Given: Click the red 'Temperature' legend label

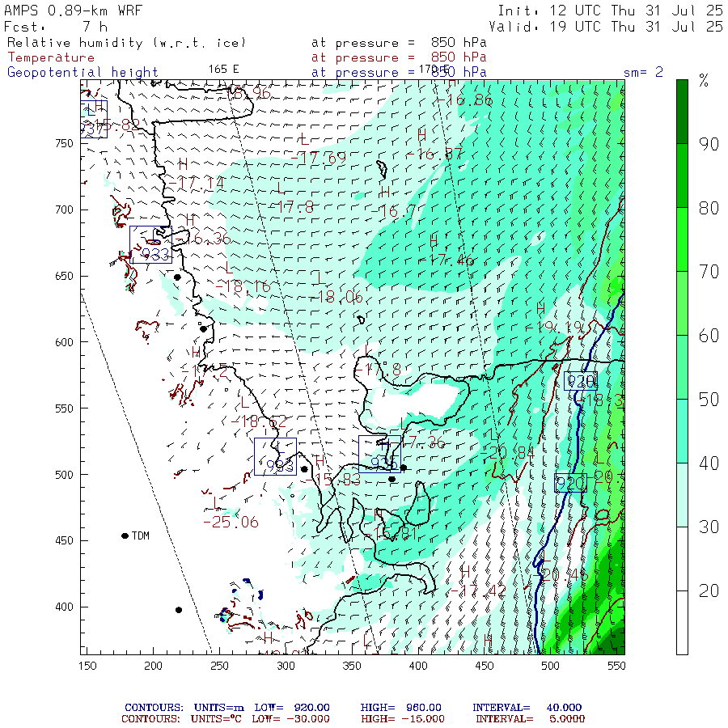Looking at the screenshot, I should click(51, 57).
